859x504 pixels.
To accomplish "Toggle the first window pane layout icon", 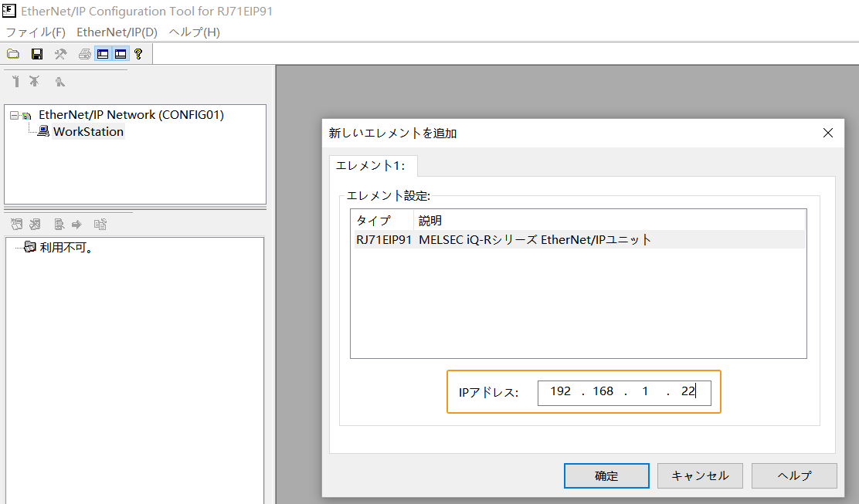I will (x=103, y=53).
